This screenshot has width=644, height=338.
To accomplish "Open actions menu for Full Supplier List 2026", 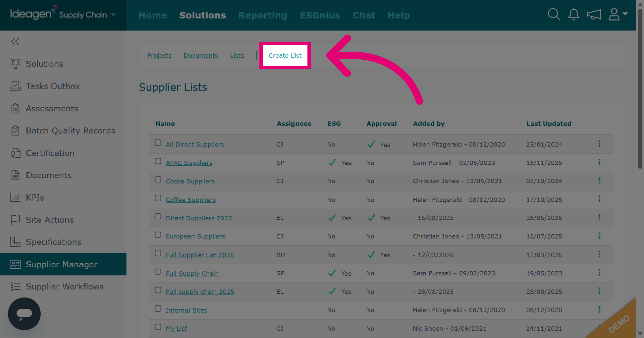I will pos(599,255).
